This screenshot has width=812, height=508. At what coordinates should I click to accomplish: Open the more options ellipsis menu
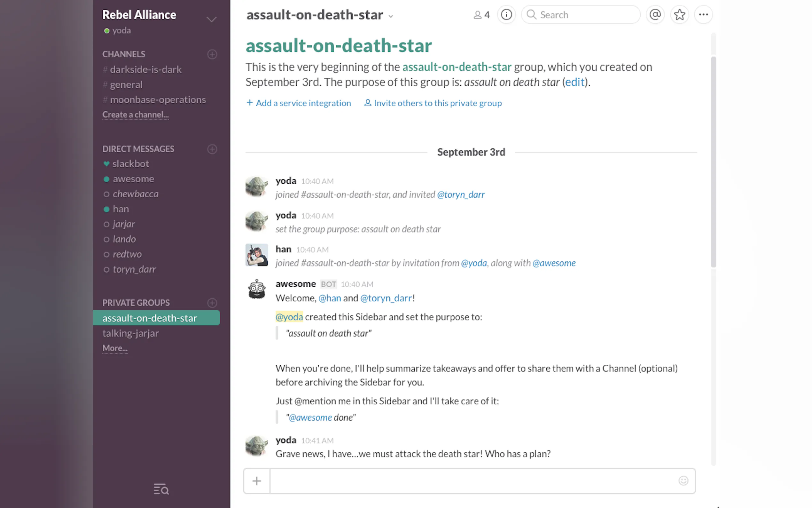tap(703, 15)
